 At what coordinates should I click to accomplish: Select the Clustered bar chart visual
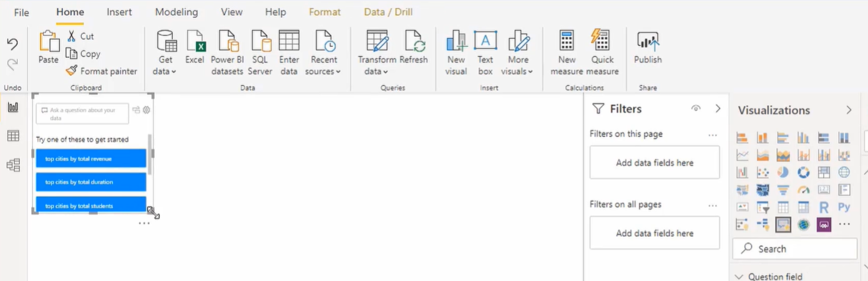pos(783,138)
